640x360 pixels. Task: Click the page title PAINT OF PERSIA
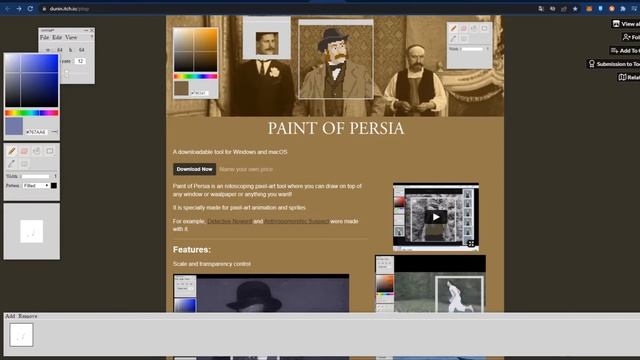pos(336,129)
